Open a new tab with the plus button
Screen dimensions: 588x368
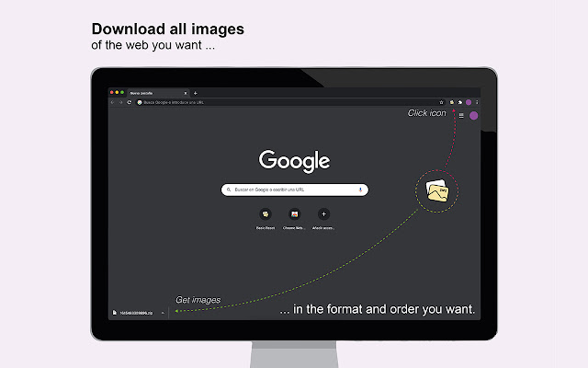click(x=195, y=93)
